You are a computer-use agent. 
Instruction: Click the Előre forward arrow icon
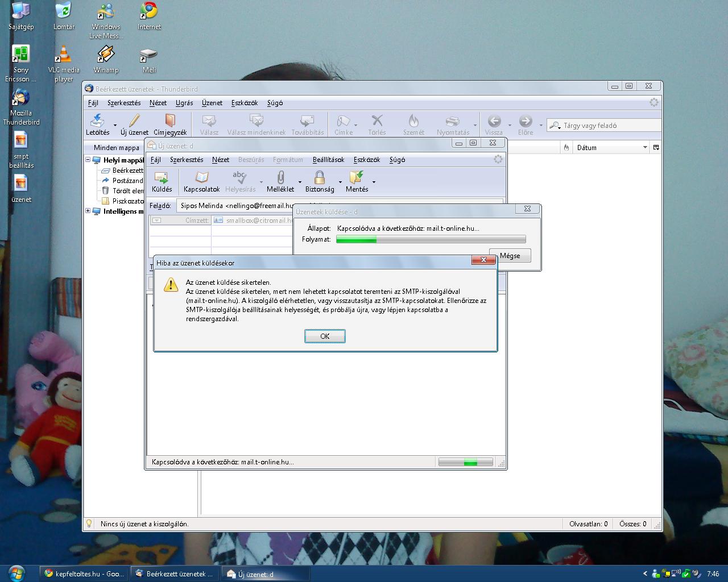(526, 120)
